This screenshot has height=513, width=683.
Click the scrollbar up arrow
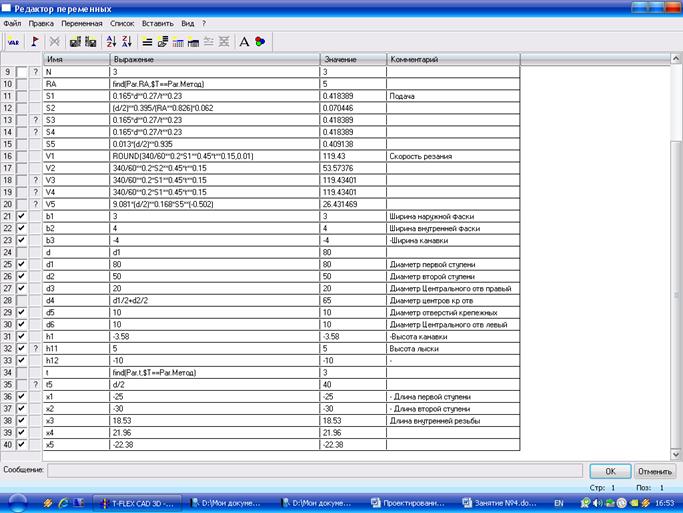(676, 59)
